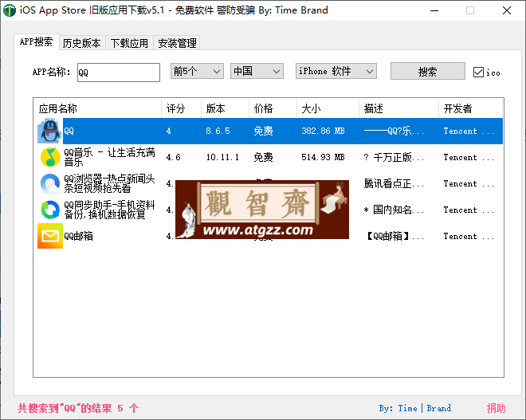
Task: Sort by 开发者 column header
Action: point(470,108)
